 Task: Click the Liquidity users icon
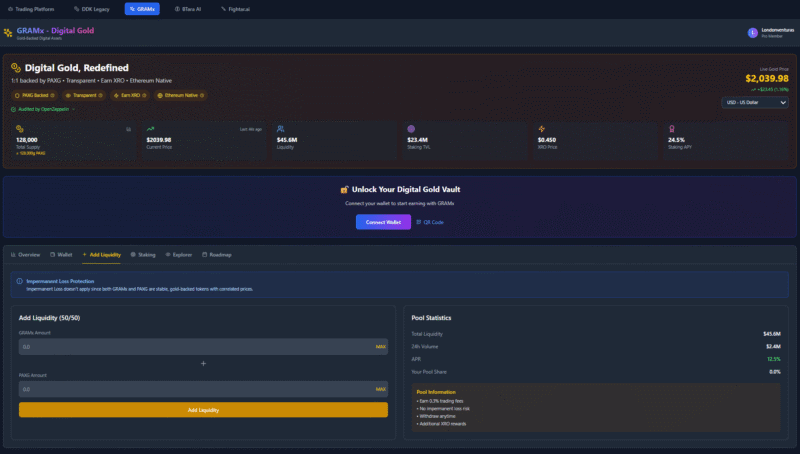[281, 129]
